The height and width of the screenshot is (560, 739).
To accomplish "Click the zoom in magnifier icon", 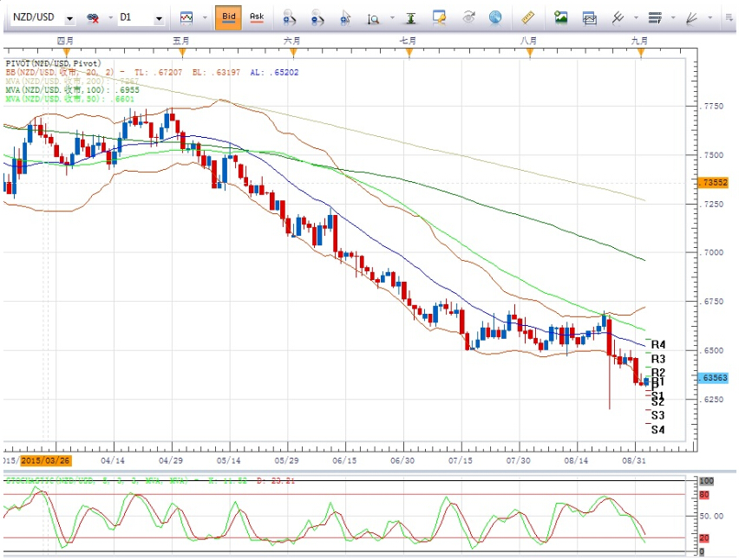I will point(291,16).
